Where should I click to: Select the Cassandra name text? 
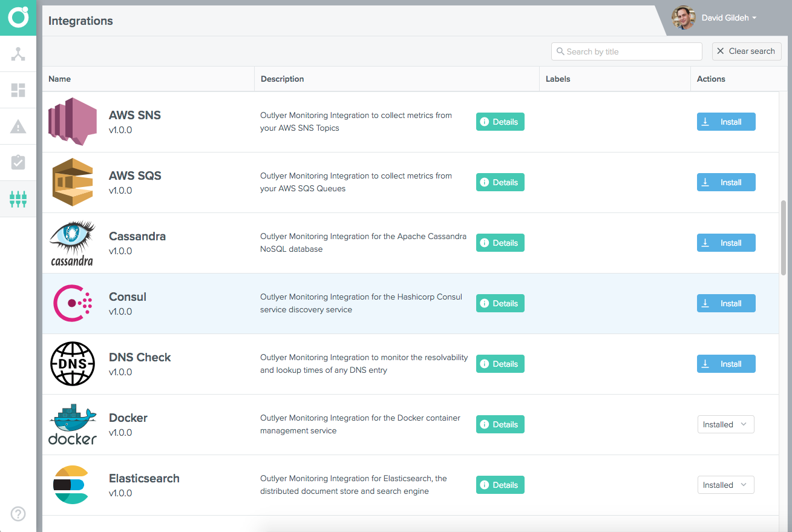point(137,236)
